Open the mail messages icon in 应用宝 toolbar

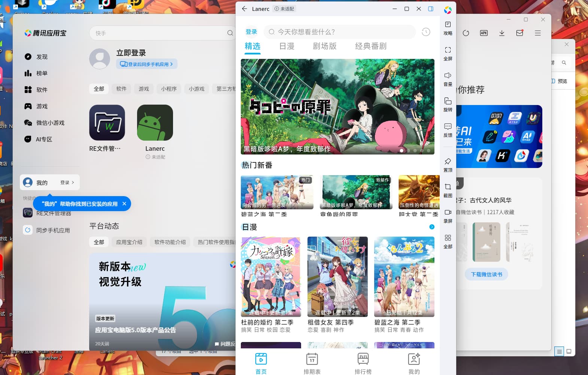pyautogui.click(x=520, y=33)
